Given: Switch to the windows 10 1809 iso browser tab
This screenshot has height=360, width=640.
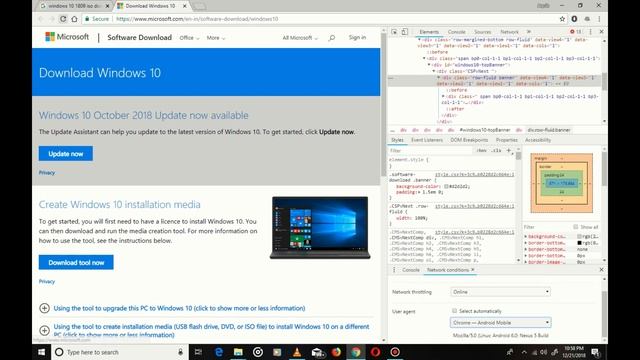Looking at the screenshot, I should [x=75, y=6].
